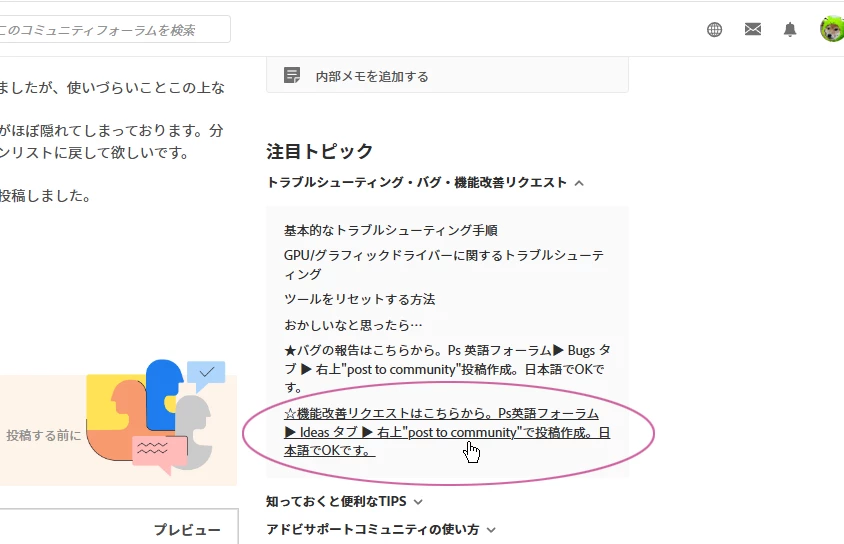Switch to the プレビュー tab
Viewport: 844px width, 544px height.
(187, 530)
